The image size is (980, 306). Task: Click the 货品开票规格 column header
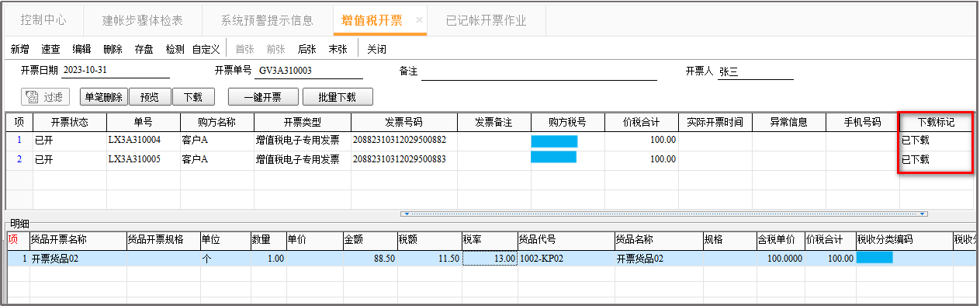(x=163, y=239)
